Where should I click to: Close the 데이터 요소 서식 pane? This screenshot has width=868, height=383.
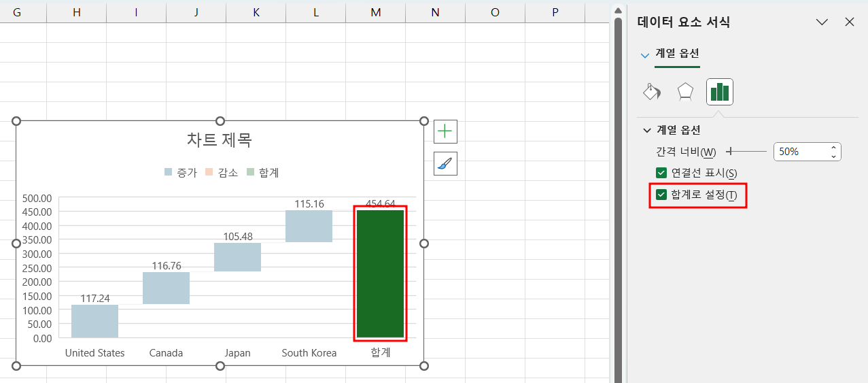[849, 22]
